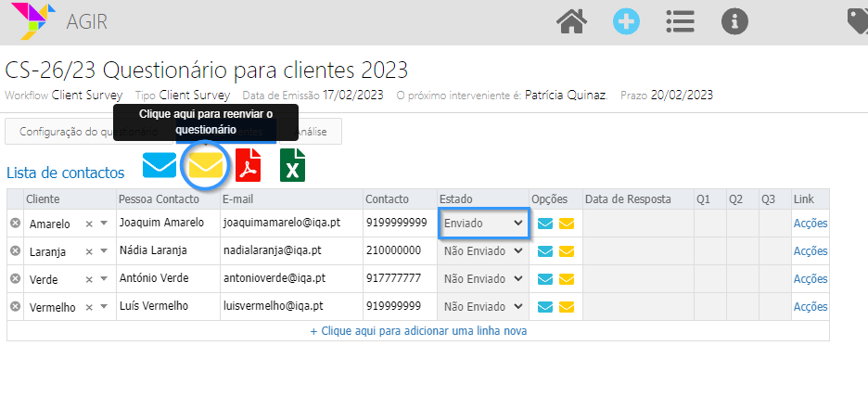The height and width of the screenshot is (397, 868).
Task: Clear the Laranja client selection
Action: pos(89,251)
